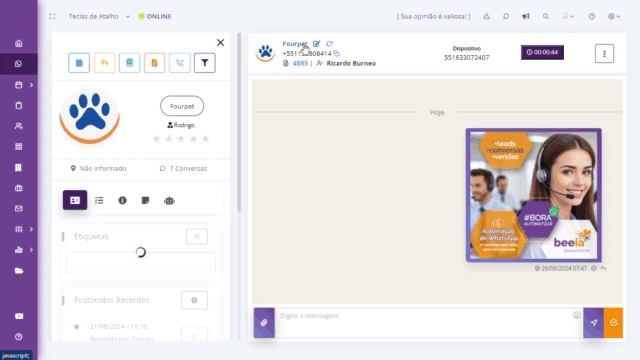Toggle fullscreen with the expand icon
Screen dimensions: 640x360
(x=52, y=16)
